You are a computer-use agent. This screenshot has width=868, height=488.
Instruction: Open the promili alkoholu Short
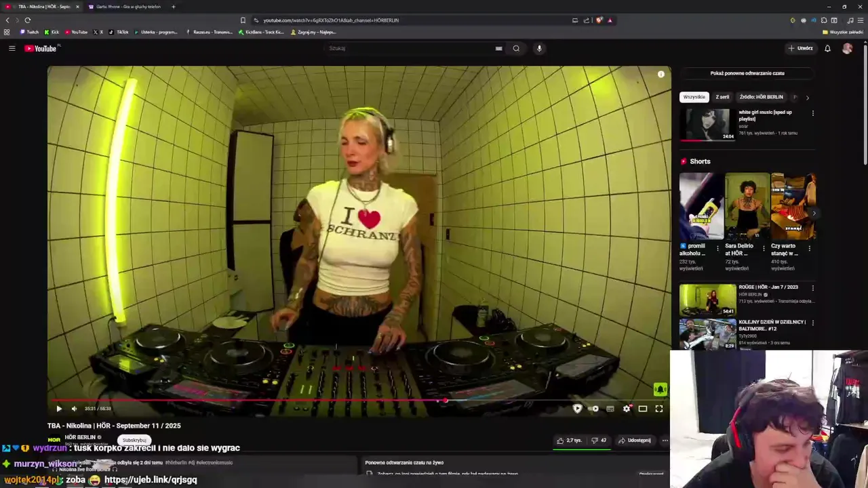pos(701,206)
